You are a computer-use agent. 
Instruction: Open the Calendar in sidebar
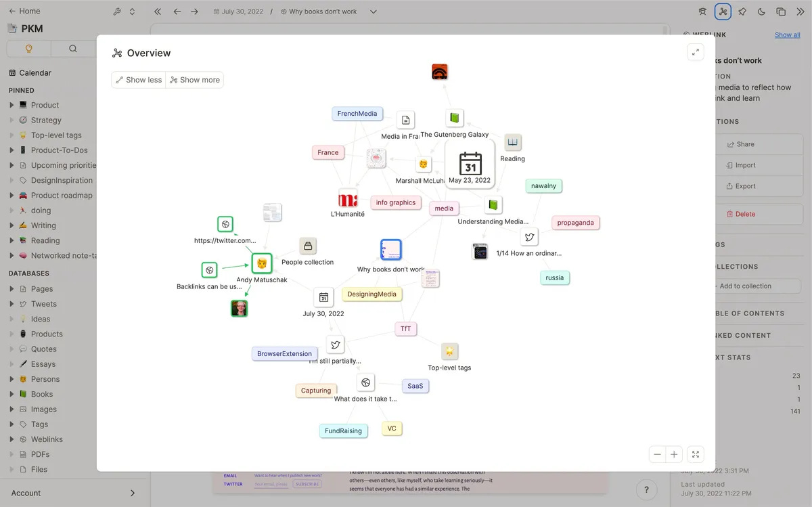30,72
